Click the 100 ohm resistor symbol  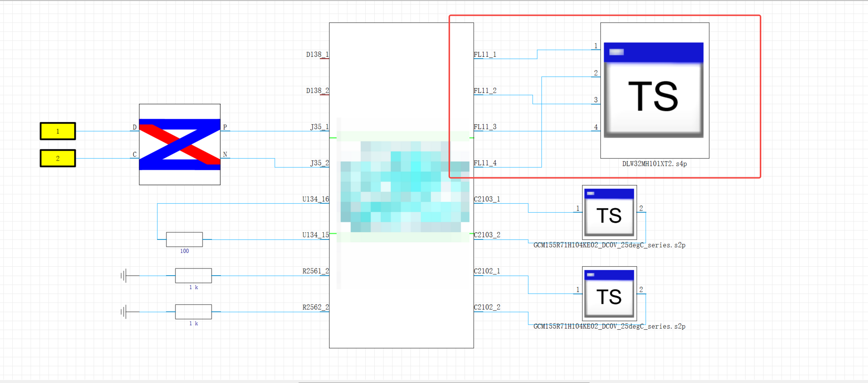click(184, 239)
